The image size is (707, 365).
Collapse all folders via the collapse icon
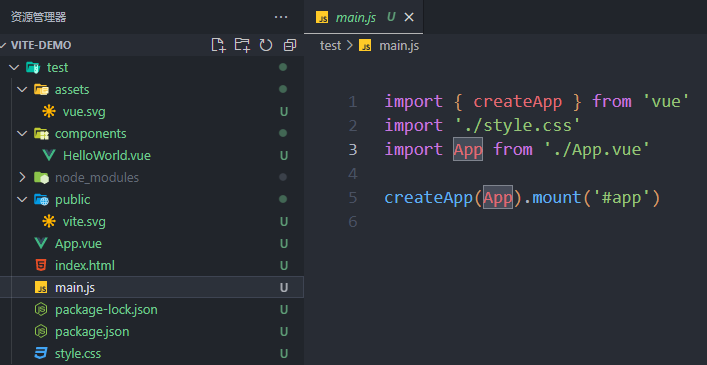pyautogui.click(x=290, y=45)
